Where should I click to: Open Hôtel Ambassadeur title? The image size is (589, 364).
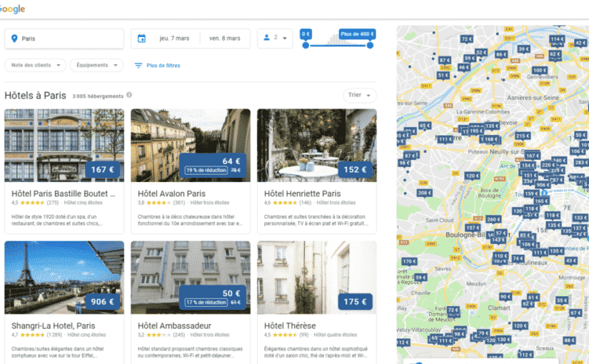point(174,325)
